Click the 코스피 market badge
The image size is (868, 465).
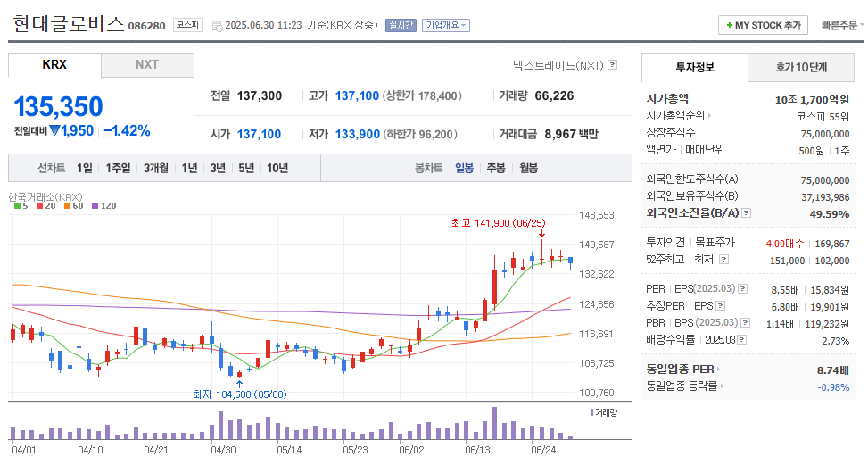187,26
